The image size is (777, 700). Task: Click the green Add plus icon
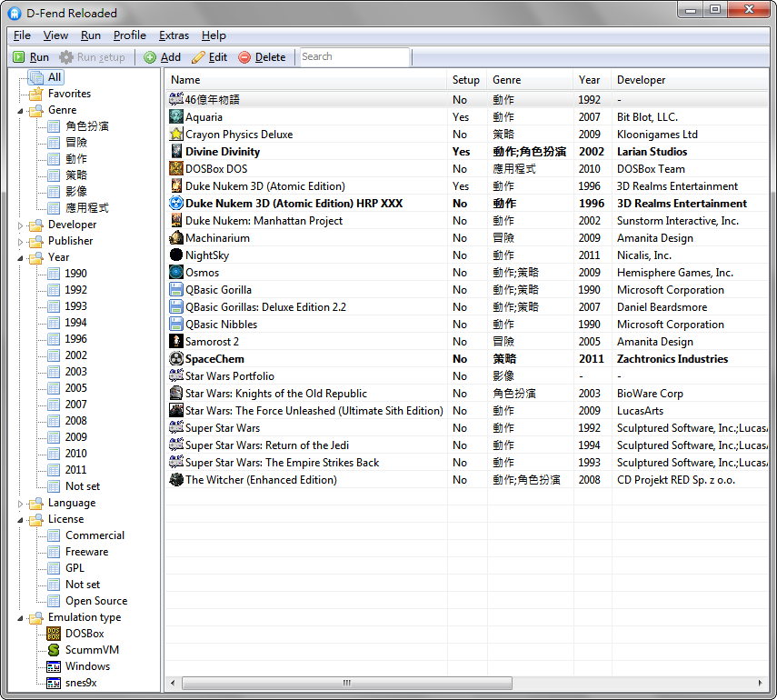150,57
